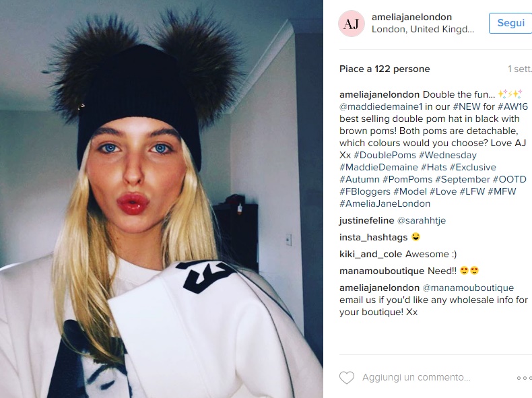Screen dimensions: 532x398
Task: Visit insta_hashtags profile from the comment
Action: coord(373,237)
